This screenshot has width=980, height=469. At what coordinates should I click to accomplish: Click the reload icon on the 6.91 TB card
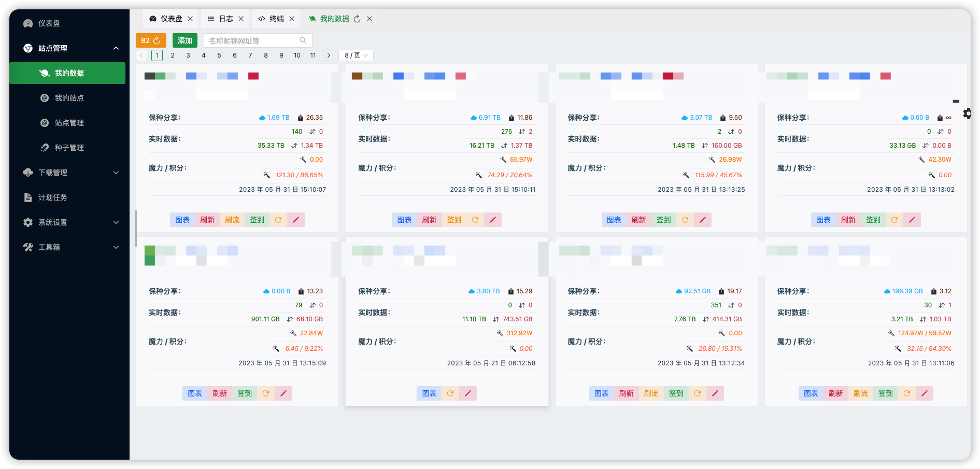(475, 220)
